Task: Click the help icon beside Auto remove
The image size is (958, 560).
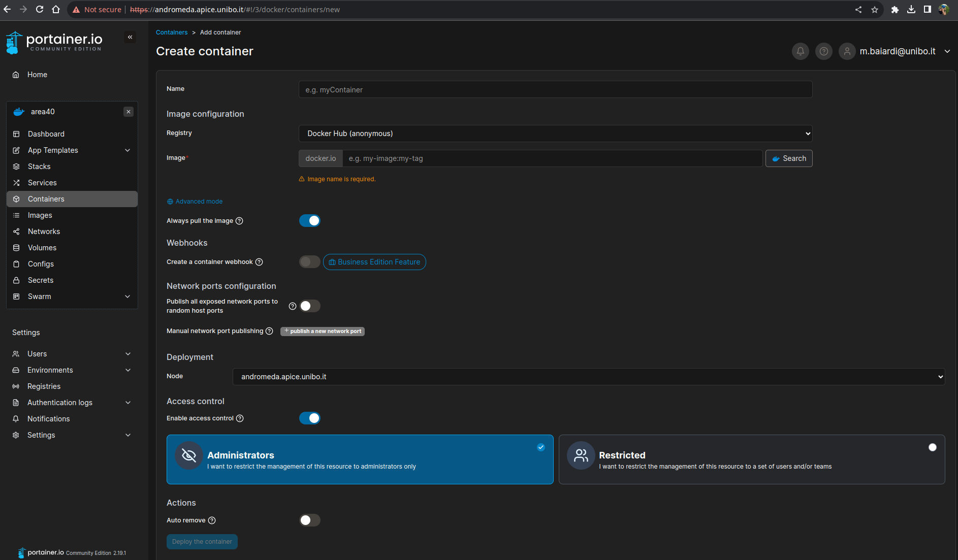Action: pyautogui.click(x=212, y=520)
